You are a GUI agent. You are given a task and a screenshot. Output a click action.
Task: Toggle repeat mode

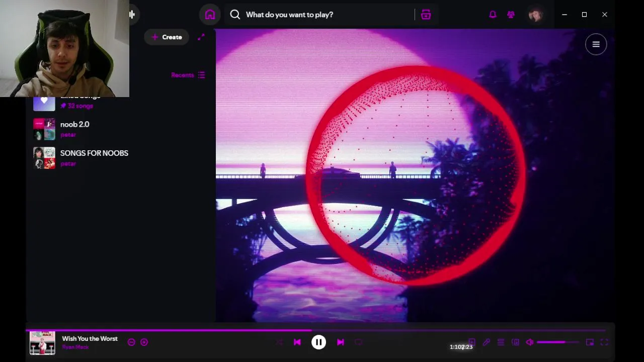coord(358,342)
